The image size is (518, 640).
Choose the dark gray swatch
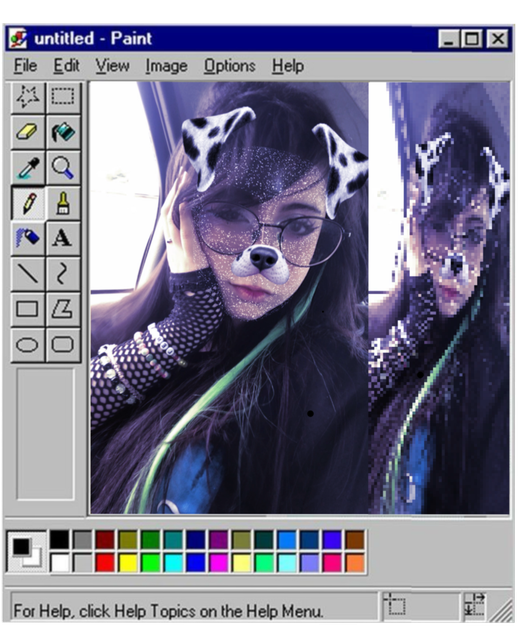pos(82,540)
